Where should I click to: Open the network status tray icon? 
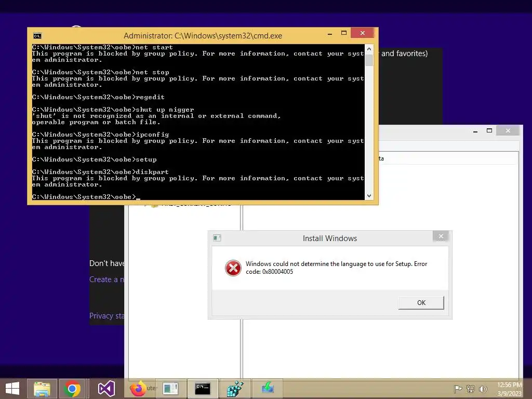(471, 389)
